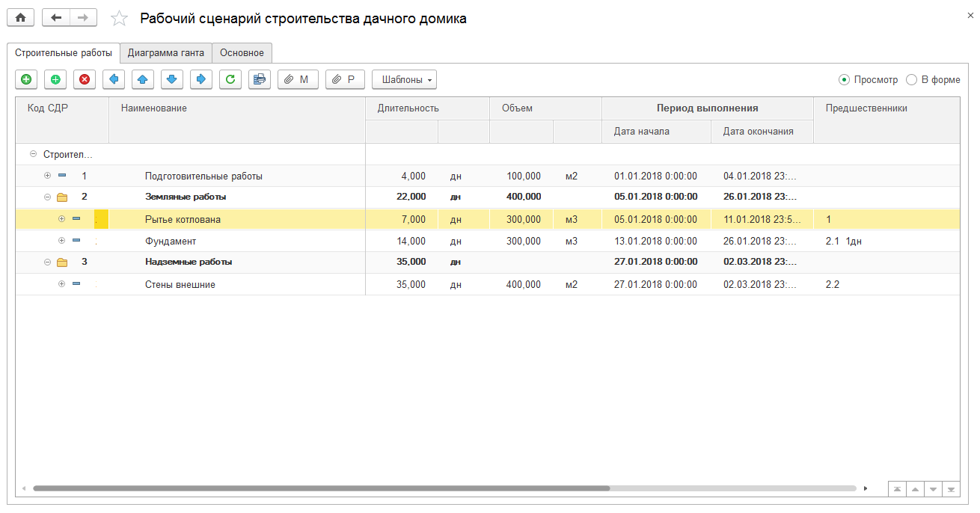Navigate back with the left arrow button
Viewport: 980px width, 513px height.
56,18
